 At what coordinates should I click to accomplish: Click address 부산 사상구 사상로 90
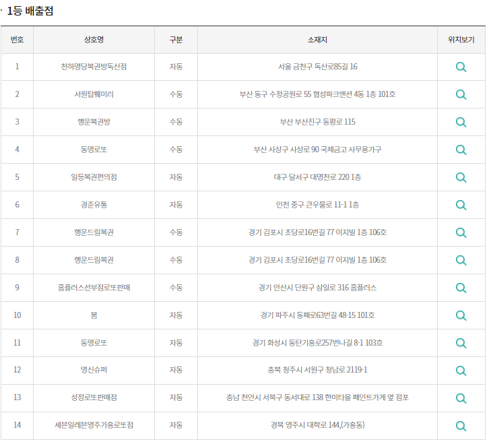pyautogui.click(x=286, y=150)
